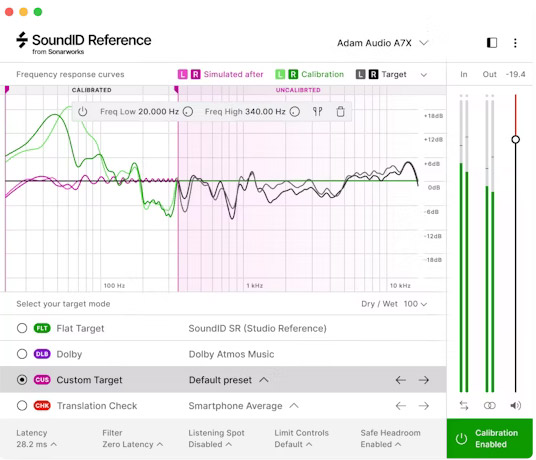Click the UNCALIBRTED region label
The width and height of the screenshot is (536, 460).
click(298, 90)
